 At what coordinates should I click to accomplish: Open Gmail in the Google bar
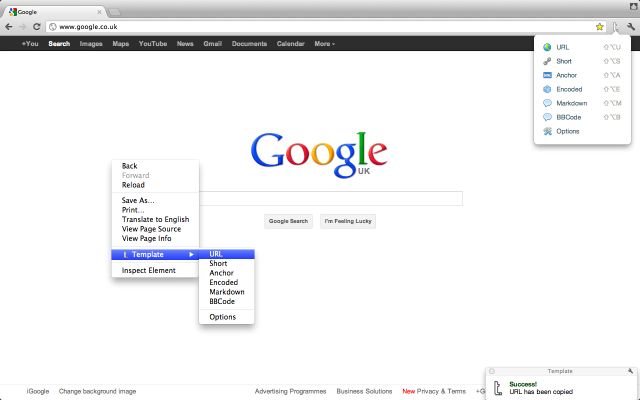tap(213, 44)
